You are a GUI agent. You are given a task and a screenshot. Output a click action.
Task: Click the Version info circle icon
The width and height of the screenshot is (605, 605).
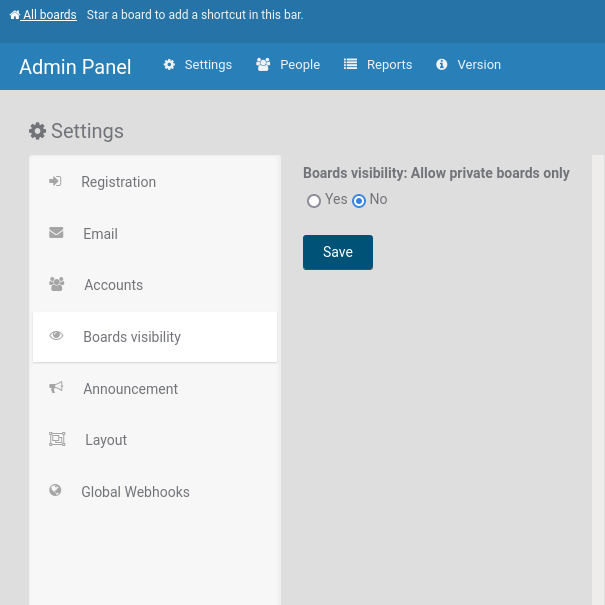click(442, 65)
